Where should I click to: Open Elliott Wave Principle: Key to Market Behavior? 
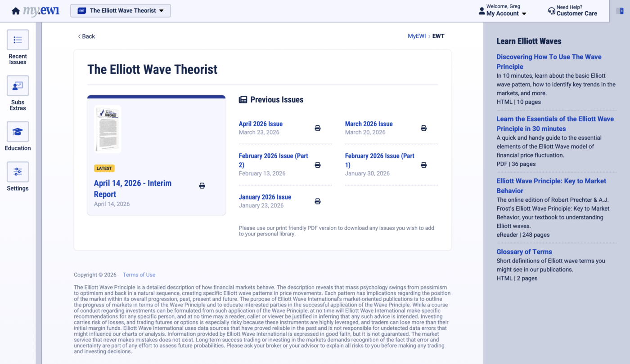[551, 186]
